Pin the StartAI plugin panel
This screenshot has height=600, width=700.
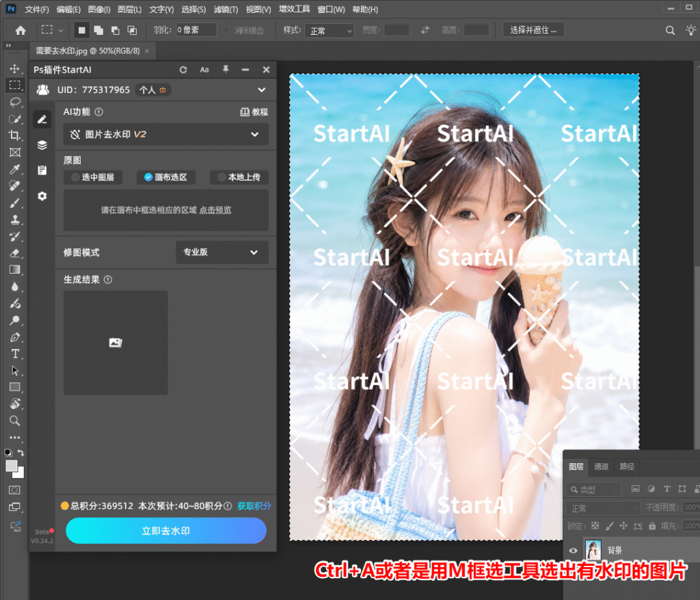[x=226, y=69]
